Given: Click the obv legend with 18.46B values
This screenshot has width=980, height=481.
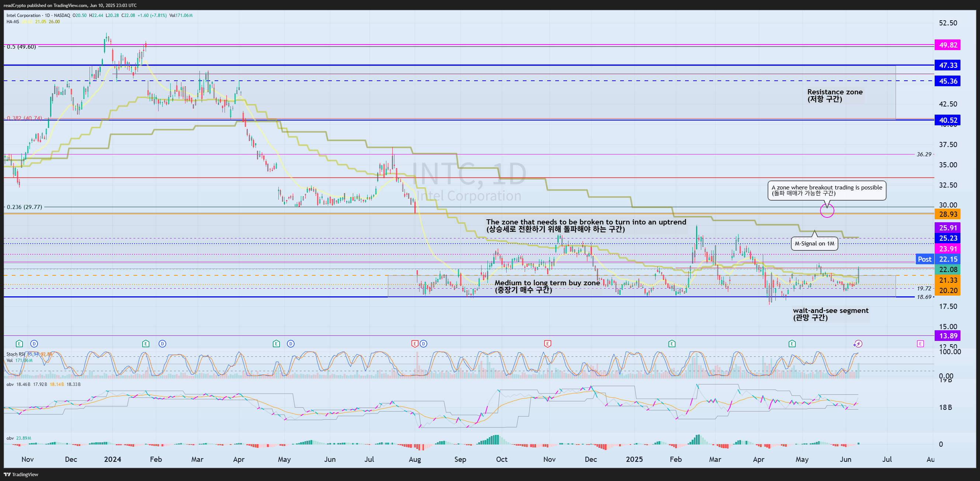Looking at the screenshot, I should [x=44, y=384].
